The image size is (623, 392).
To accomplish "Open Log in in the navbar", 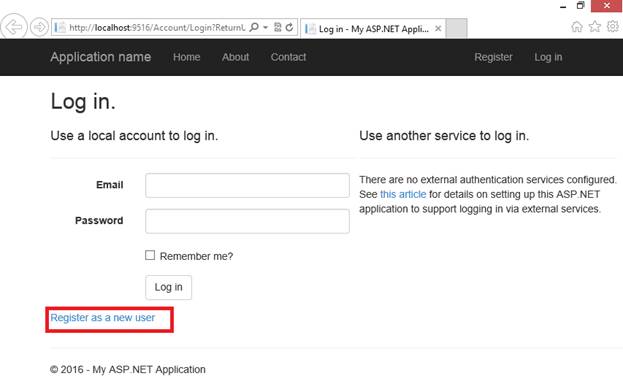I will [548, 57].
